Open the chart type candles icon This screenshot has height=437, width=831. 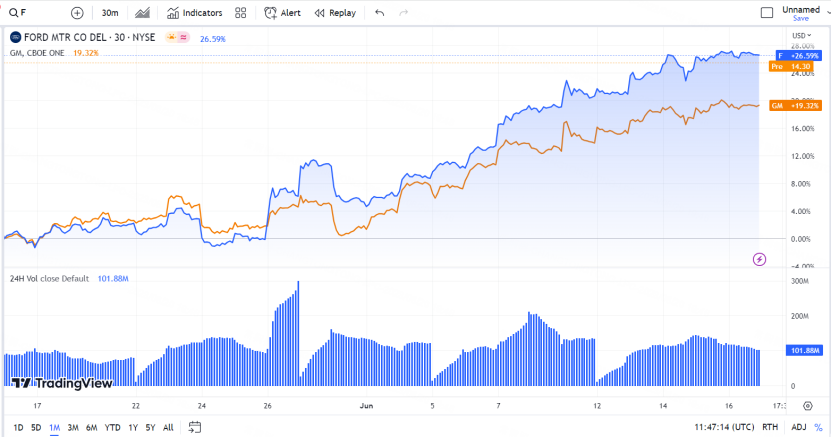point(142,13)
